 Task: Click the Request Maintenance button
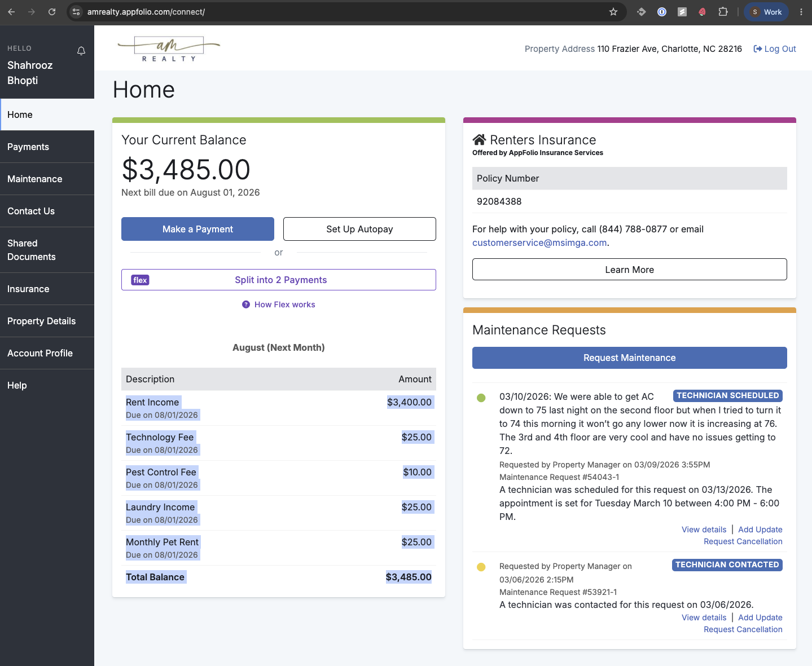(x=630, y=358)
